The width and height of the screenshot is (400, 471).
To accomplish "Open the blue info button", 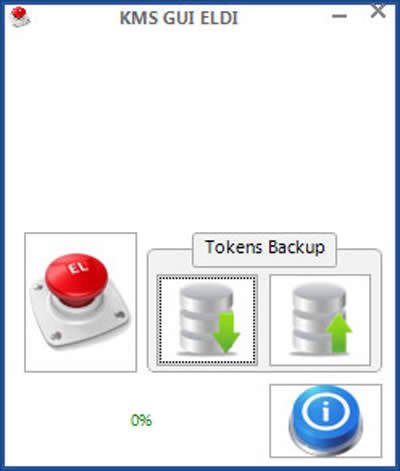I will coord(326,421).
